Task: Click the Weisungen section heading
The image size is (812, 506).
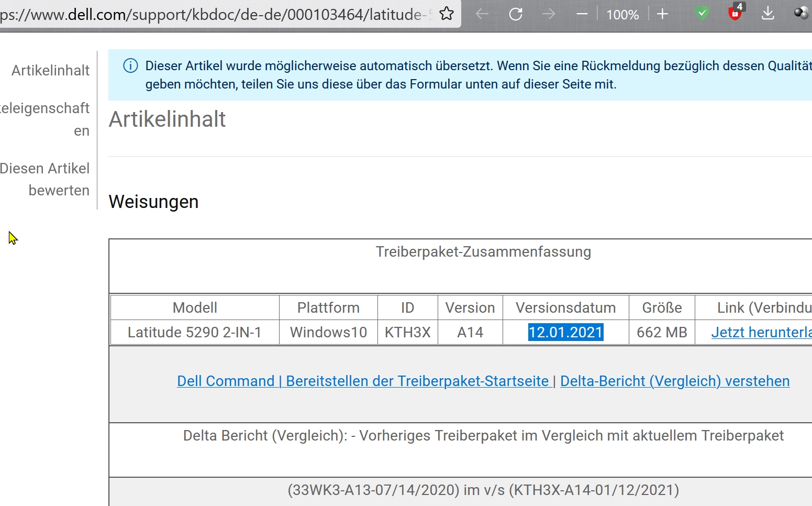Action: (153, 202)
